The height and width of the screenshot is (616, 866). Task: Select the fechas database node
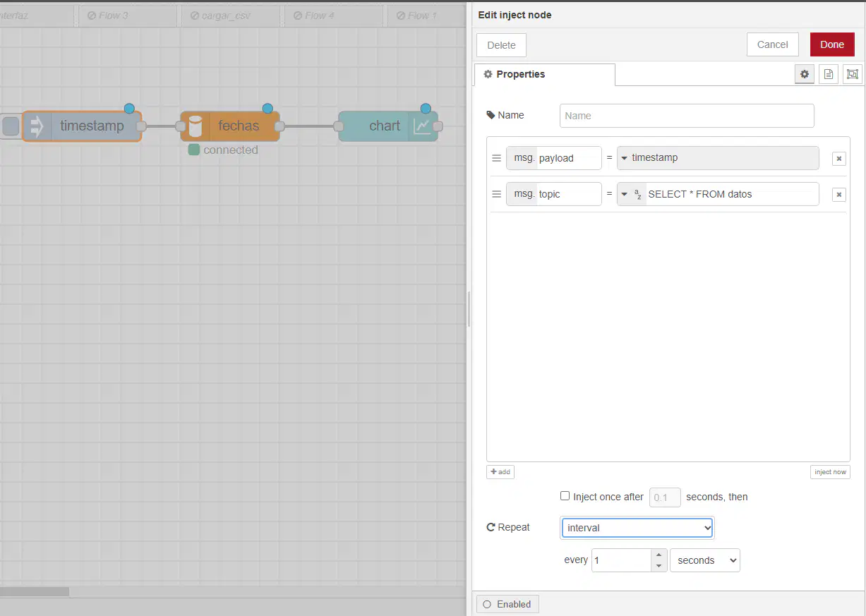(230, 126)
